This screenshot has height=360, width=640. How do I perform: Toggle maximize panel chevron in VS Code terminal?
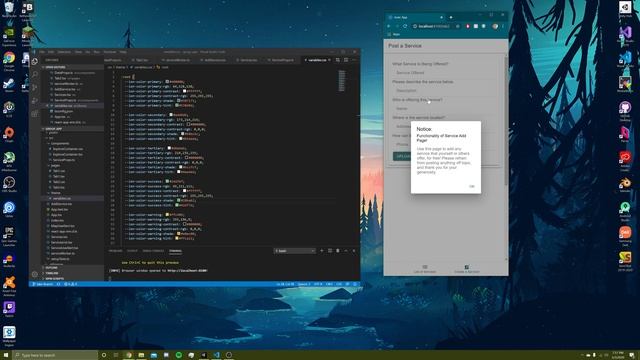coord(346,251)
